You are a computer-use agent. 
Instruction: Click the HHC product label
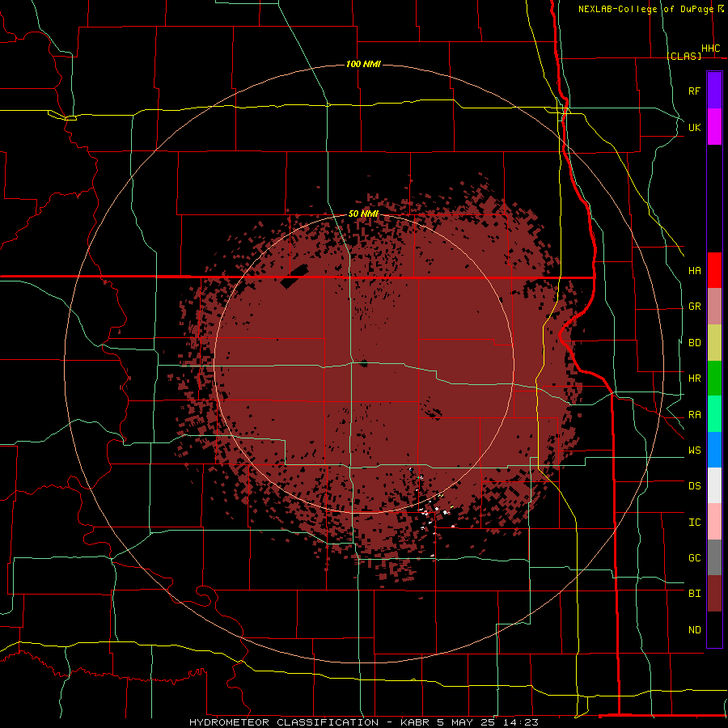[710, 49]
